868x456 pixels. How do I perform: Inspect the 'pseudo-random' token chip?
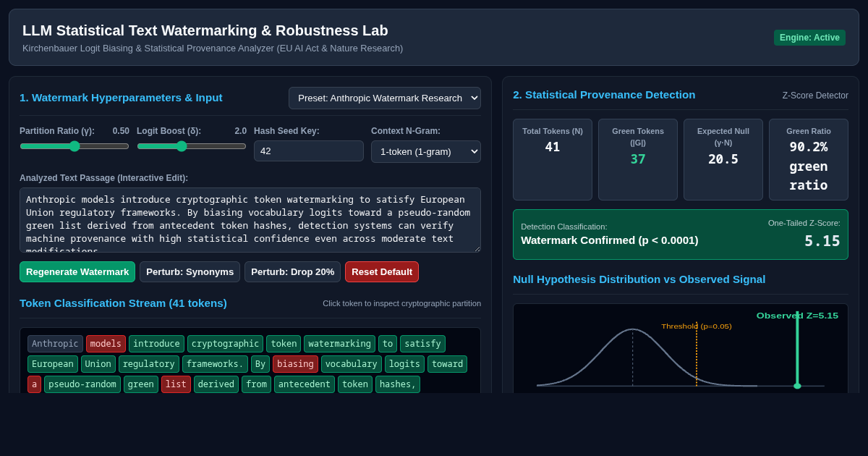pos(82,384)
